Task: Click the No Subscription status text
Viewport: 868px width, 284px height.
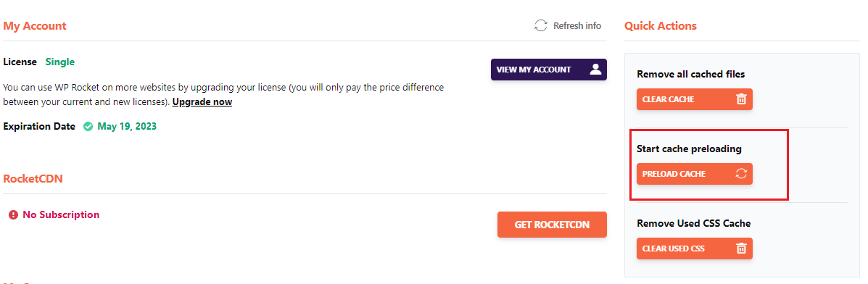Action: (61, 214)
